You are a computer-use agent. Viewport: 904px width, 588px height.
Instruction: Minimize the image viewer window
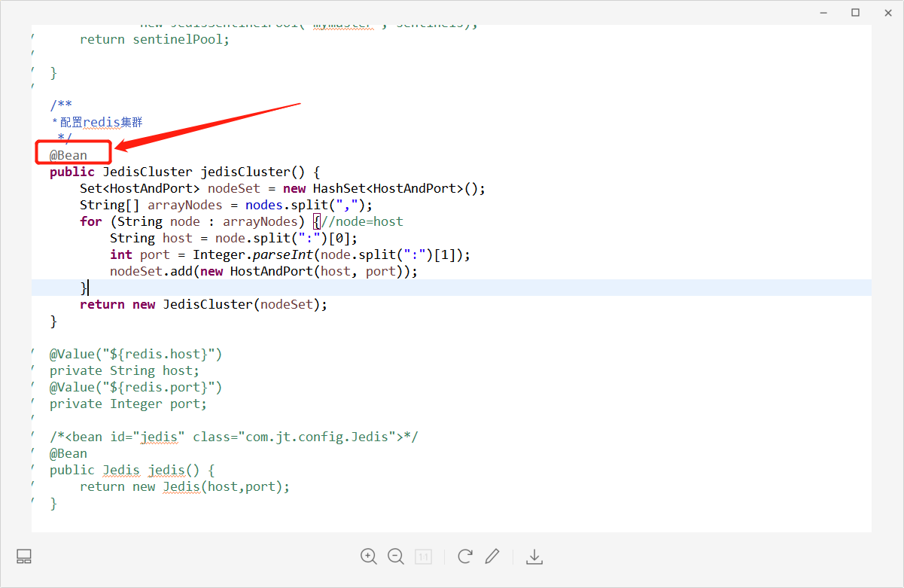pos(823,13)
